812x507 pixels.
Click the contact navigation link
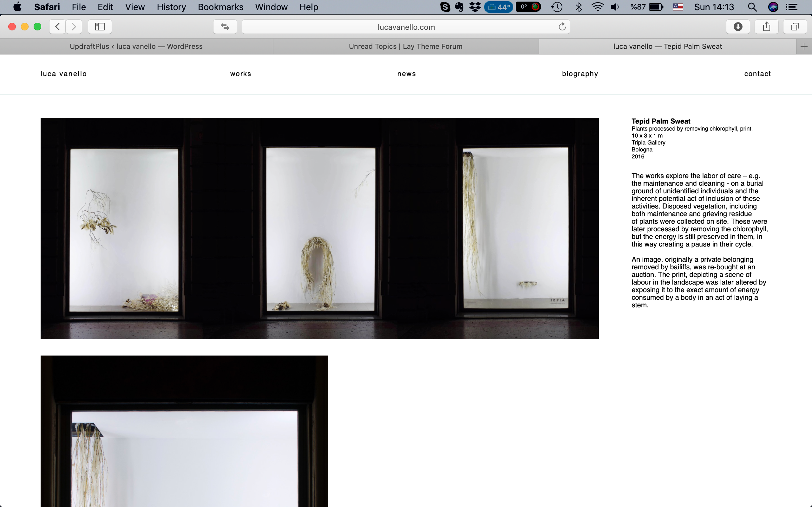click(757, 74)
